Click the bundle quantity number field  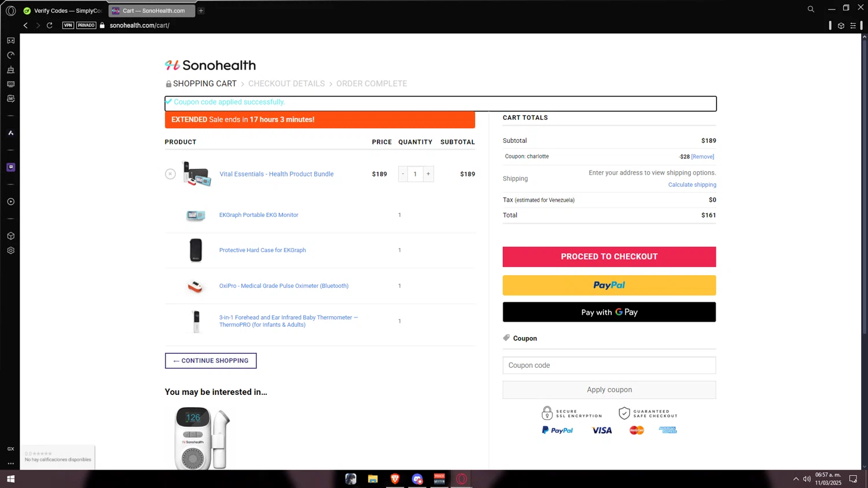pyautogui.click(x=415, y=174)
